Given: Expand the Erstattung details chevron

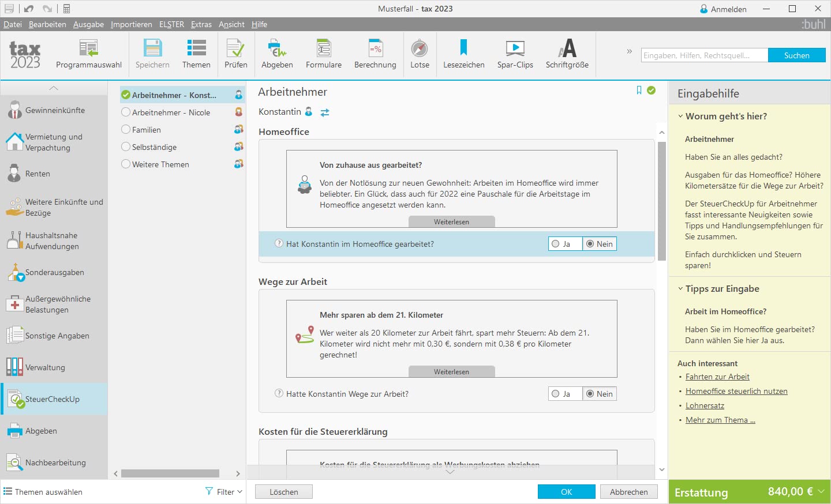Looking at the screenshot, I should coord(821,491).
